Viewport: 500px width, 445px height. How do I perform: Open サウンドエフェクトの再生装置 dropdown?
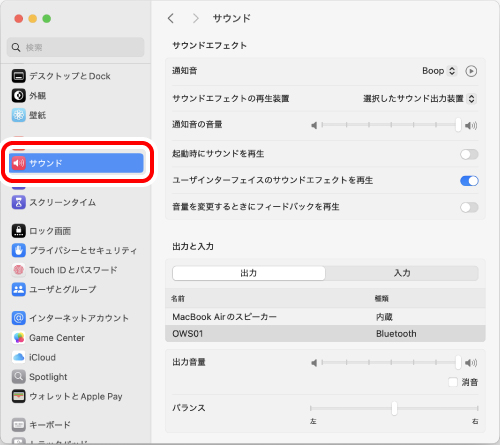pyautogui.click(x=420, y=99)
